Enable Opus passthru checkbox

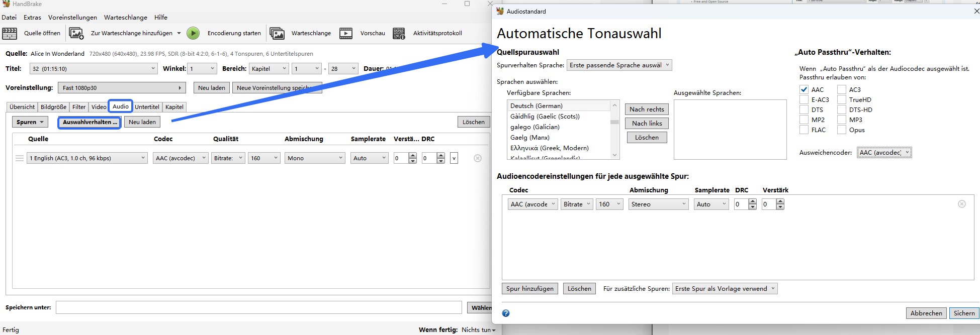[842, 130]
